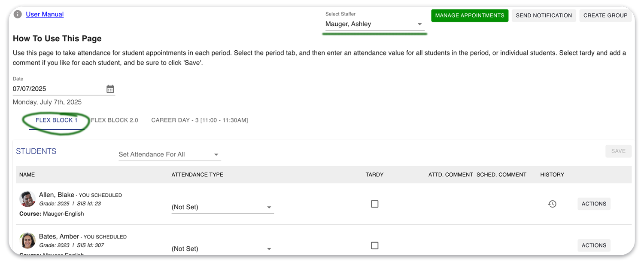Mark Bates, Amber as tardy
Image resolution: width=644 pixels, height=266 pixels.
point(375,245)
